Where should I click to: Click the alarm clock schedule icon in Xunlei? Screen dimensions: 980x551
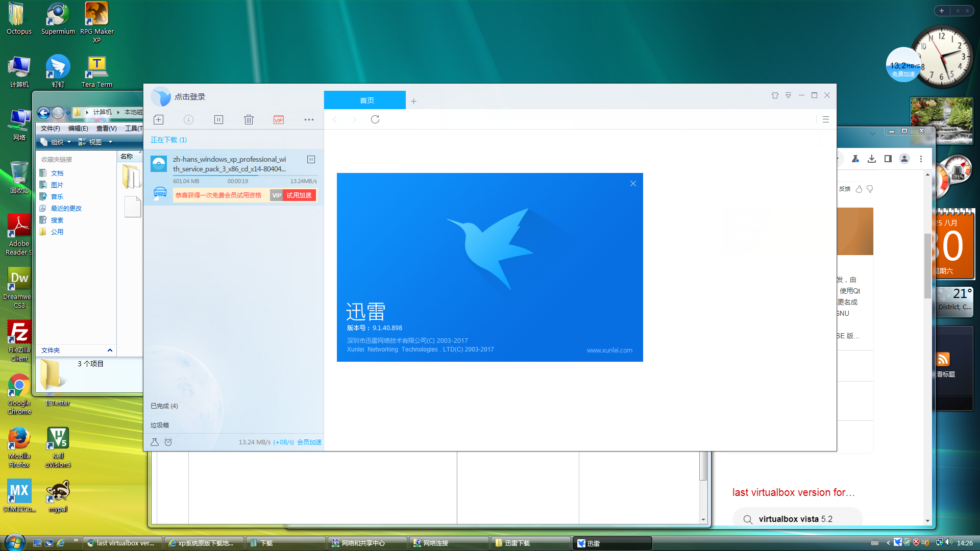pyautogui.click(x=168, y=442)
